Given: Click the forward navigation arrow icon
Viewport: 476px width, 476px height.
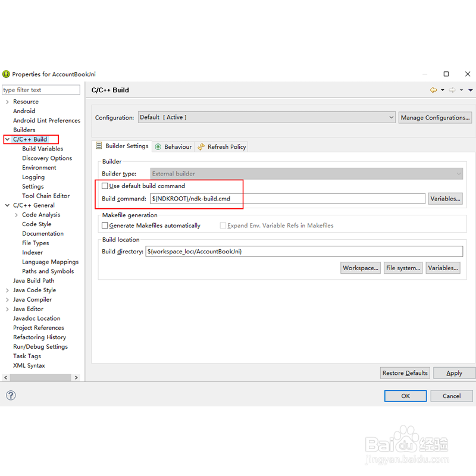Looking at the screenshot, I should pos(452,90).
